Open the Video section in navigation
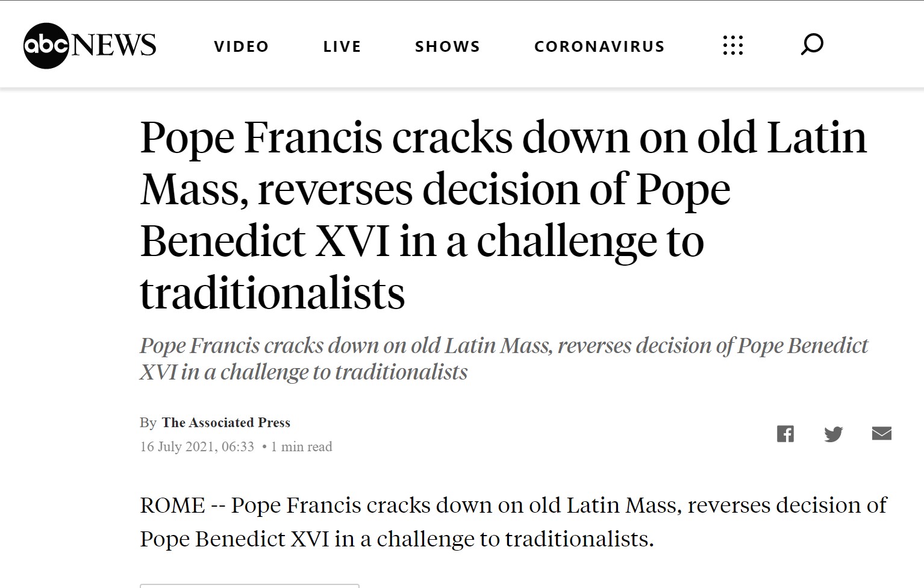 242,46
